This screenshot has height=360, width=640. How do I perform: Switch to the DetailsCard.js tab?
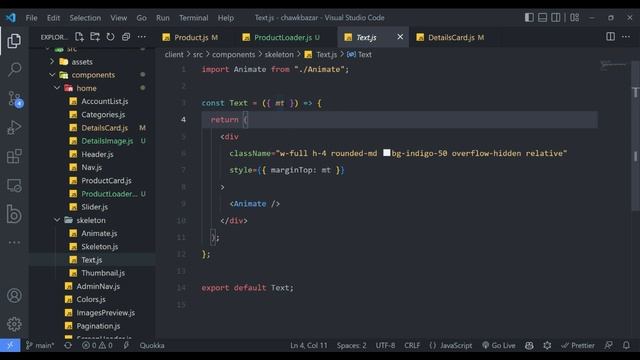[450, 38]
